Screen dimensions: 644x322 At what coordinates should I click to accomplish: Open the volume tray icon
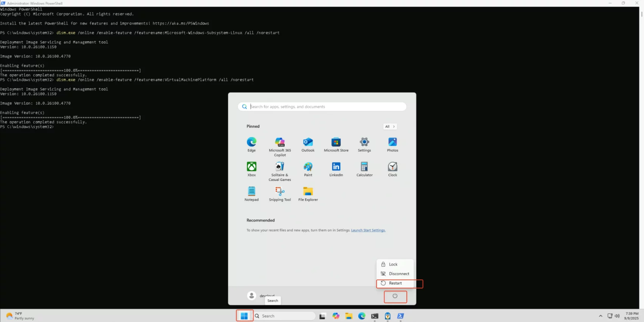(617, 316)
